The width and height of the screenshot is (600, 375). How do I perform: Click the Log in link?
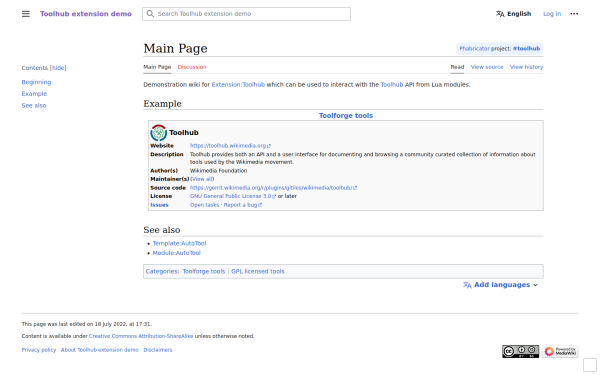[552, 14]
